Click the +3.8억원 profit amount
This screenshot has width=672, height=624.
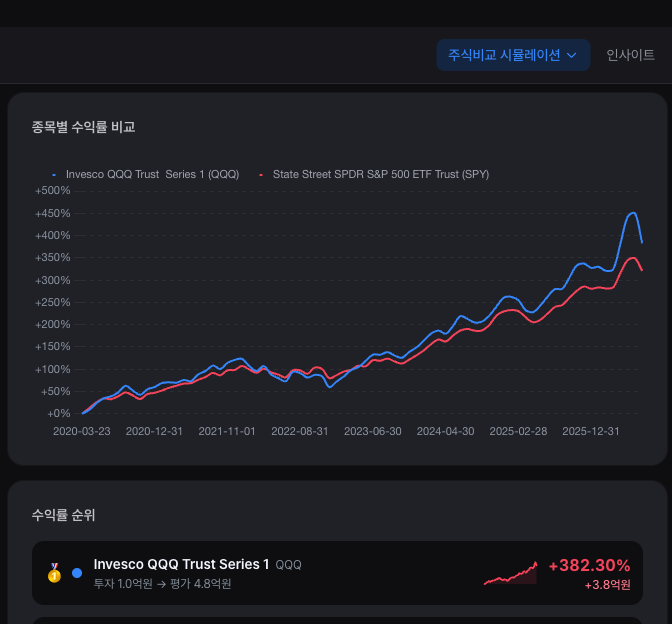pos(607,585)
